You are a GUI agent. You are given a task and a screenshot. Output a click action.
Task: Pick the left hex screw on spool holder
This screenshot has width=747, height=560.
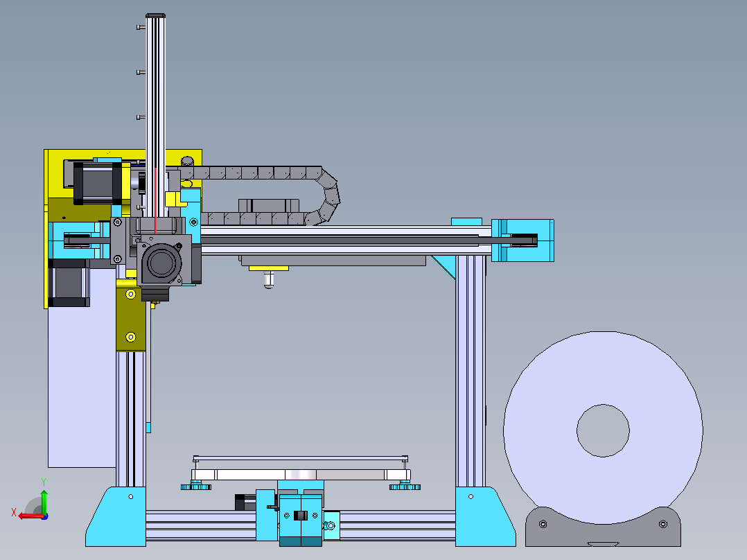[x=543, y=524]
